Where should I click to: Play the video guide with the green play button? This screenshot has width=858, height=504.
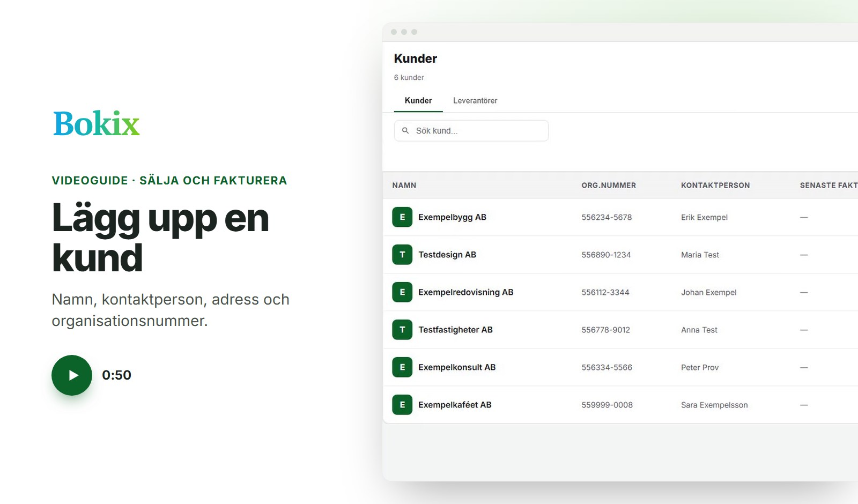coord(72,375)
